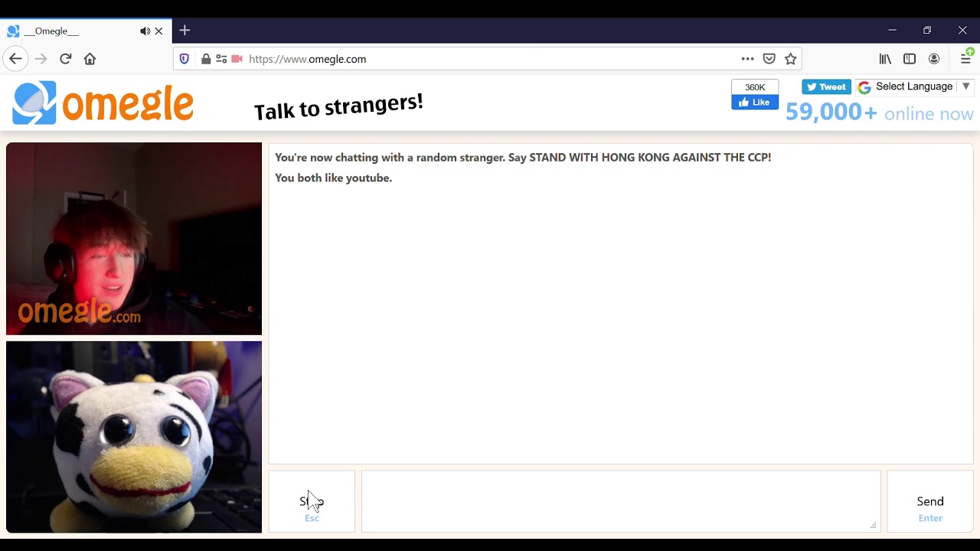
Task: Open the Firefox hamburger menu
Action: (x=965, y=59)
